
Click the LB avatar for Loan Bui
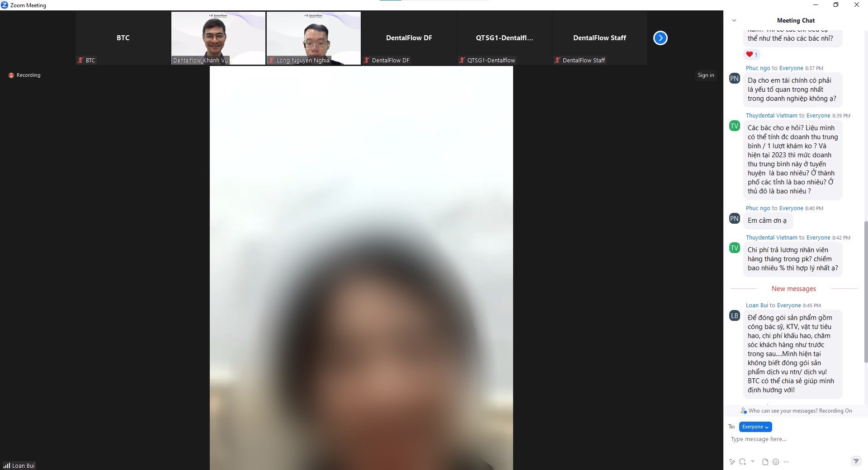tap(735, 315)
